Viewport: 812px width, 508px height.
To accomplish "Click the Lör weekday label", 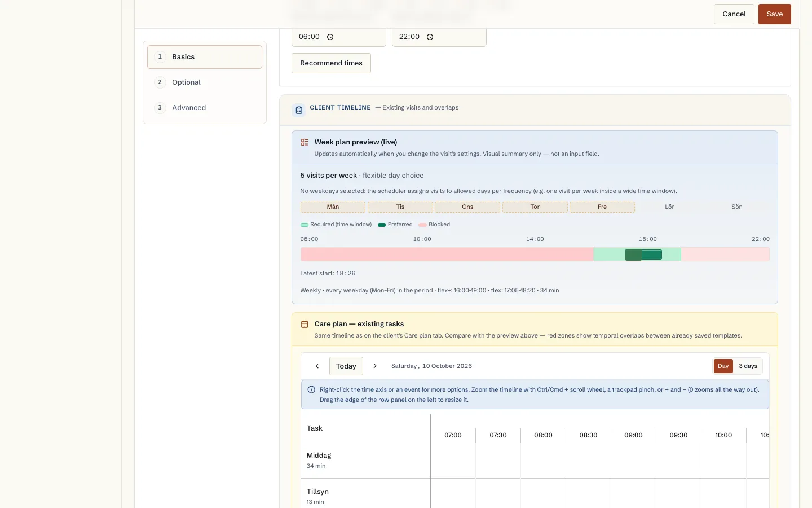I will [669, 207].
